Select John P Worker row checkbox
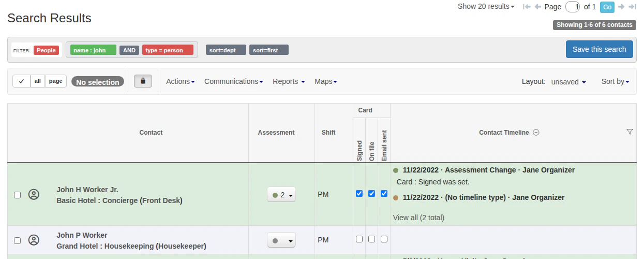644x259 pixels. [17, 240]
